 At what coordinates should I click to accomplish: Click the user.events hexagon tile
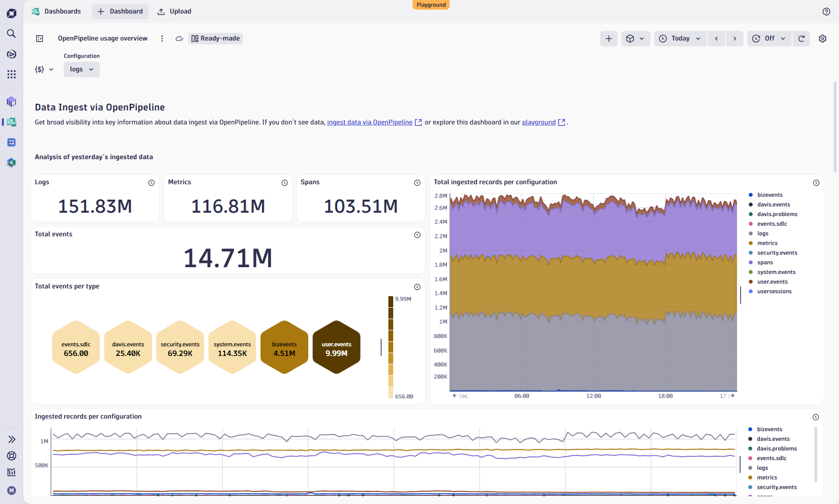(336, 347)
